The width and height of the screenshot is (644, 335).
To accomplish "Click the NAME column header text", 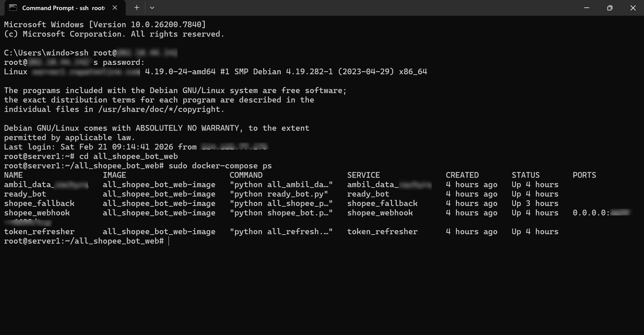I will (x=13, y=175).
